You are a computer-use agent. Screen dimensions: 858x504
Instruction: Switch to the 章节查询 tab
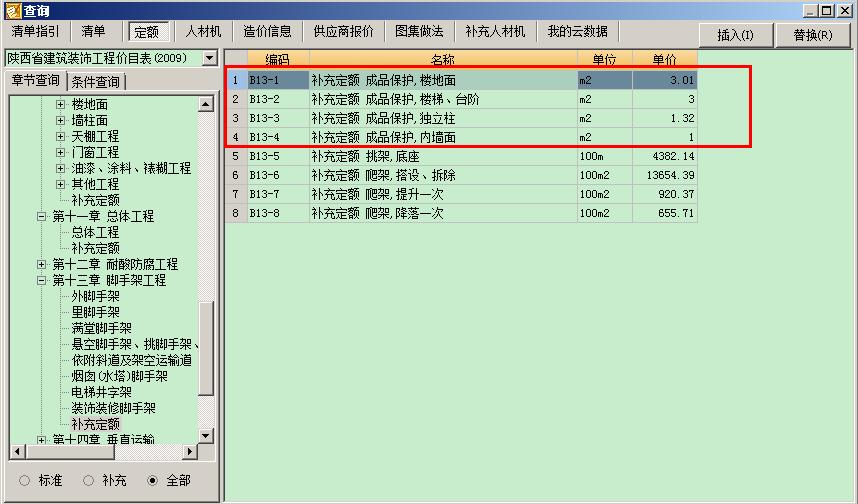(36, 80)
